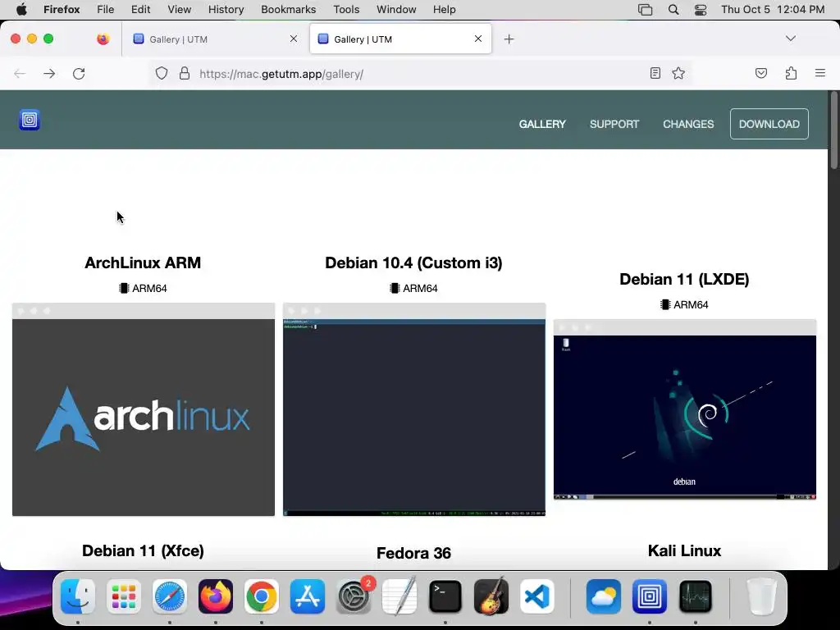Open Control Center in menu bar
840x630 pixels.
point(701,10)
